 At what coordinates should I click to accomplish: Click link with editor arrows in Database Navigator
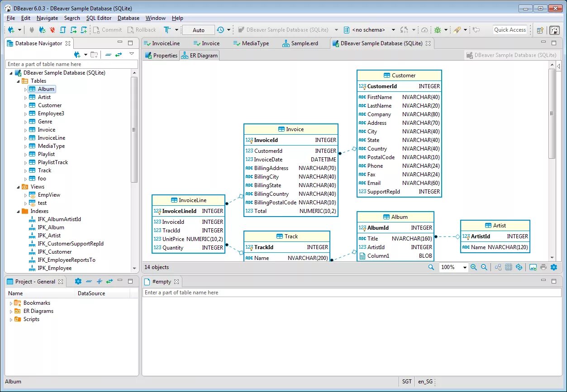[119, 55]
